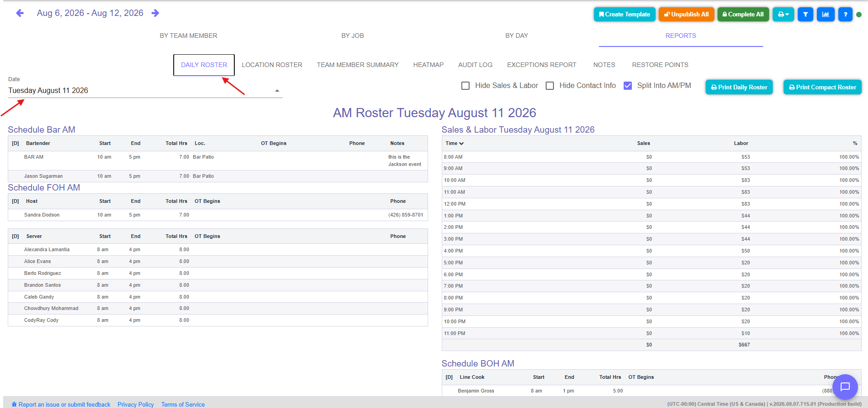Select the Reports tab
The width and height of the screenshot is (868, 408).
click(x=681, y=36)
